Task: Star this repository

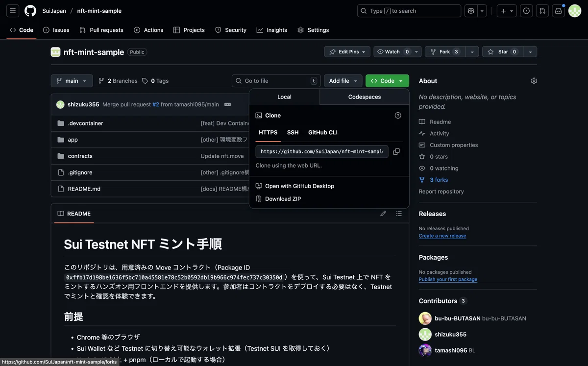Action: point(503,51)
